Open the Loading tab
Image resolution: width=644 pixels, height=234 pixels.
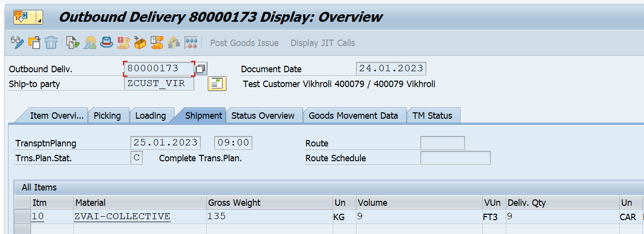pyautogui.click(x=151, y=116)
